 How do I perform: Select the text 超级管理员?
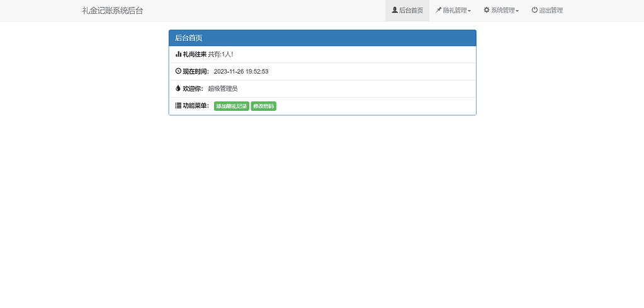point(223,89)
